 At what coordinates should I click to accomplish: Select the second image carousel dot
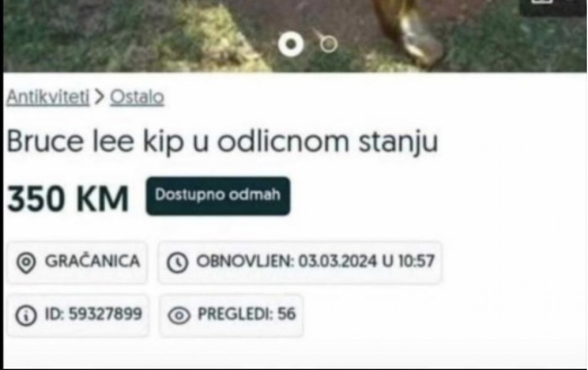tap(329, 44)
